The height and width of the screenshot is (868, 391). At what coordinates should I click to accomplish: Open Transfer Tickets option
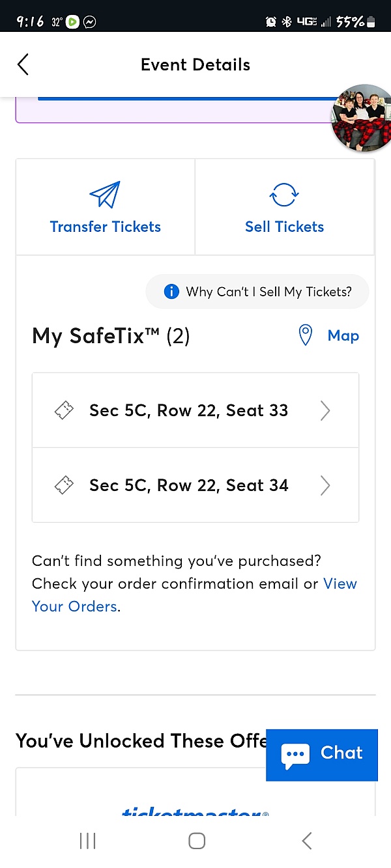pyautogui.click(x=106, y=227)
